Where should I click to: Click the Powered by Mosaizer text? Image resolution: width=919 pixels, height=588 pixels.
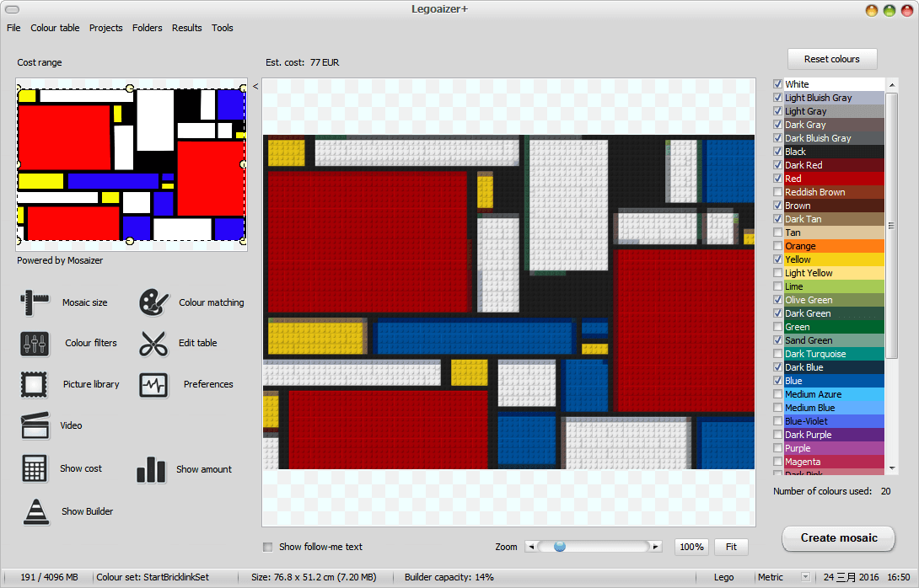point(60,260)
